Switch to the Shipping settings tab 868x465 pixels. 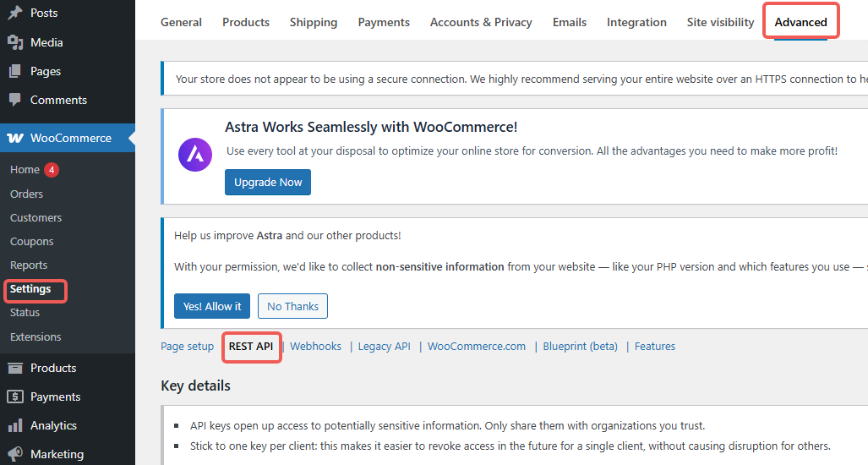click(x=313, y=22)
